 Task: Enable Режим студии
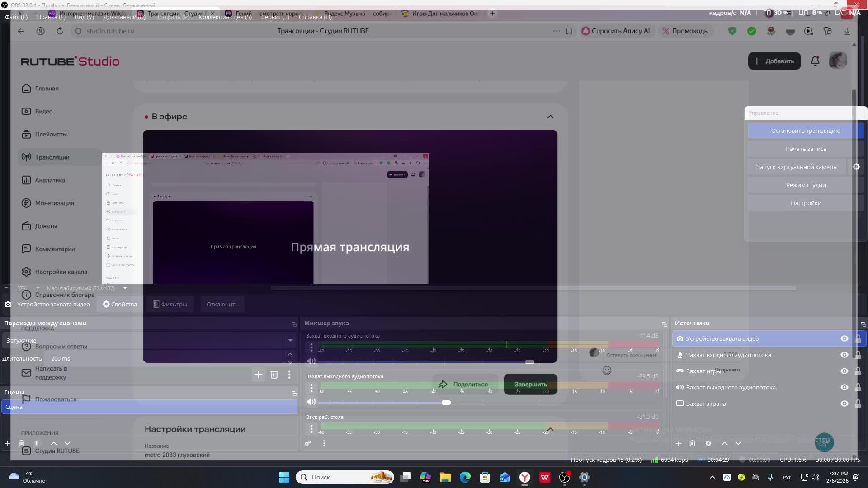click(x=806, y=185)
